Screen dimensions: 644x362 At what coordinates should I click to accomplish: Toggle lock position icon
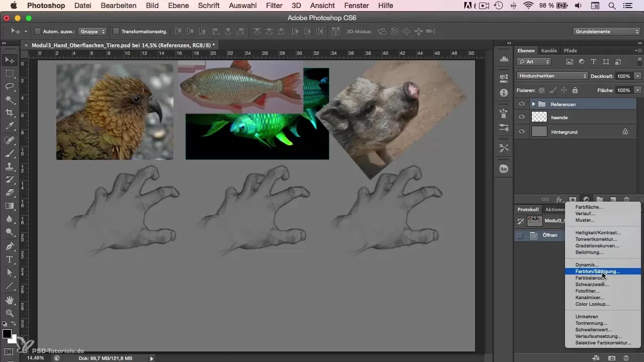563,90
